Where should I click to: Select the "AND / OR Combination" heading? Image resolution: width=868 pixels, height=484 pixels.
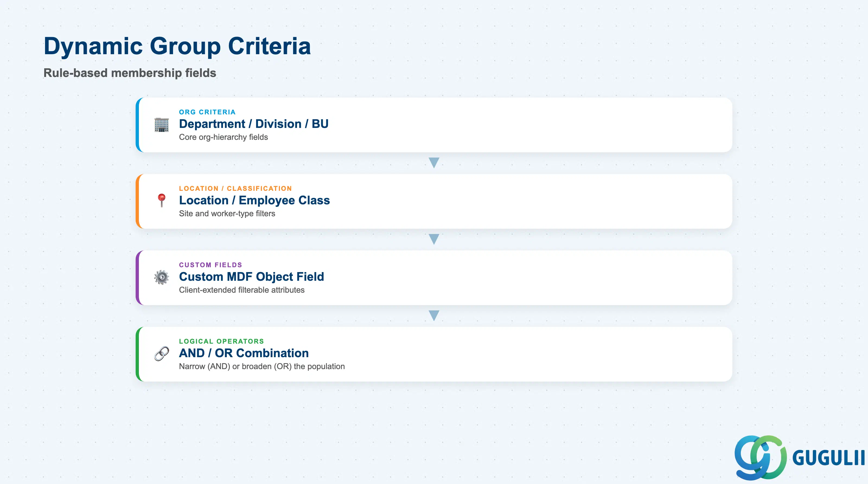tap(244, 353)
